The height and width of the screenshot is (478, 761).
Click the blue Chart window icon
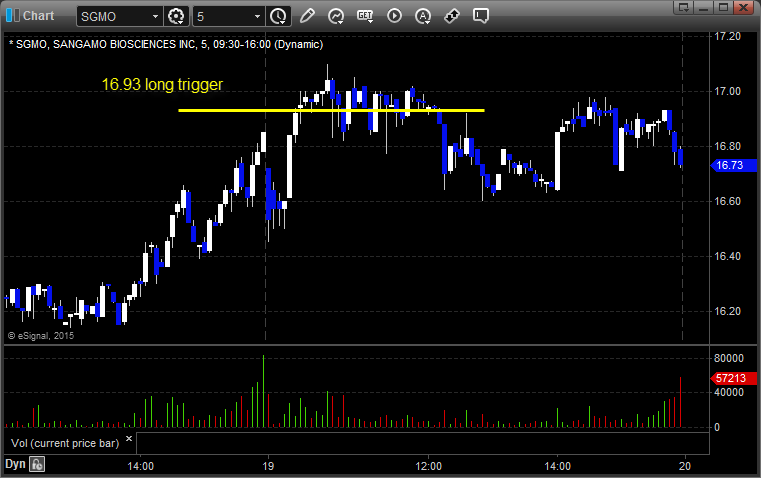(x=13, y=16)
